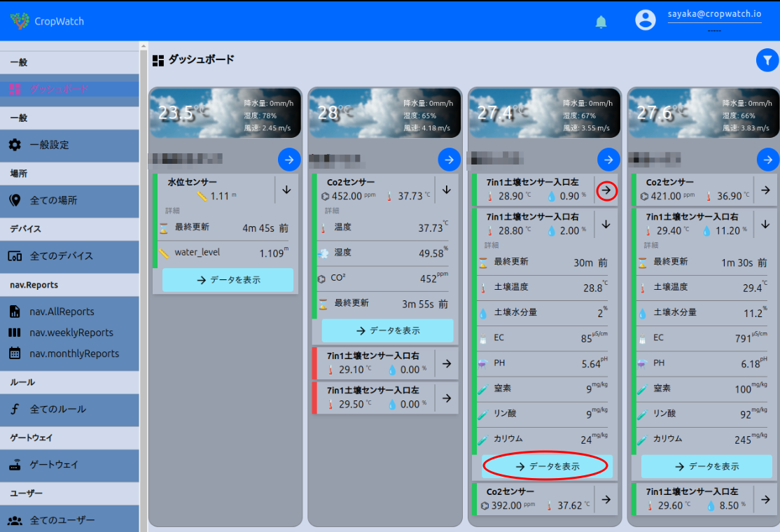The width and height of the screenshot is (780, 532).
Task: Click the 23.5℃ weather banner image
Action: [x=225, y=112]
